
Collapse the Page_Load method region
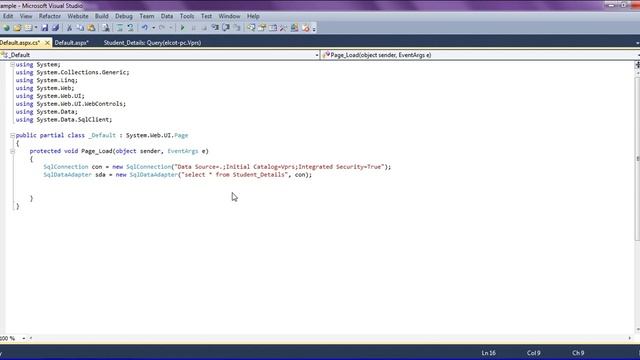pos(12,151)
